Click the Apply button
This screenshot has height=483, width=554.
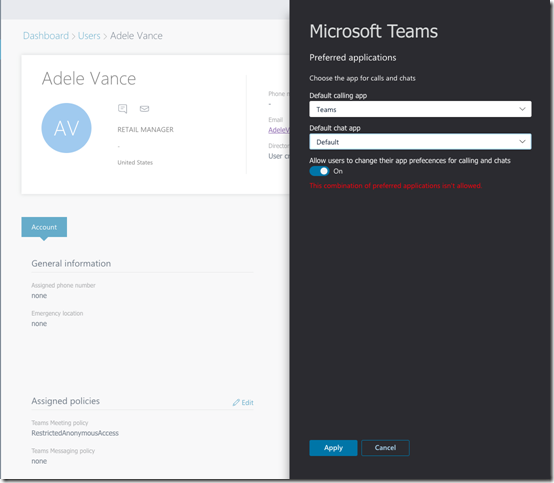[333, 448]
